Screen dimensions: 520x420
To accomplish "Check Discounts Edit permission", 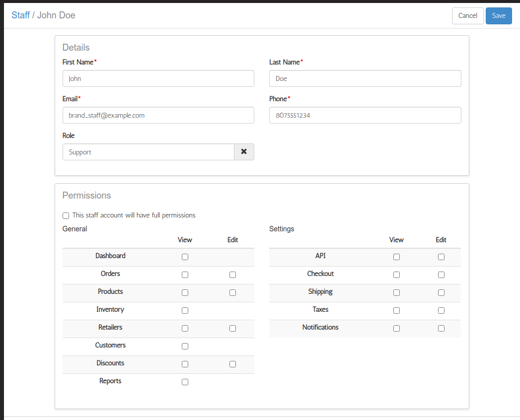I will [x=233, y=364].
